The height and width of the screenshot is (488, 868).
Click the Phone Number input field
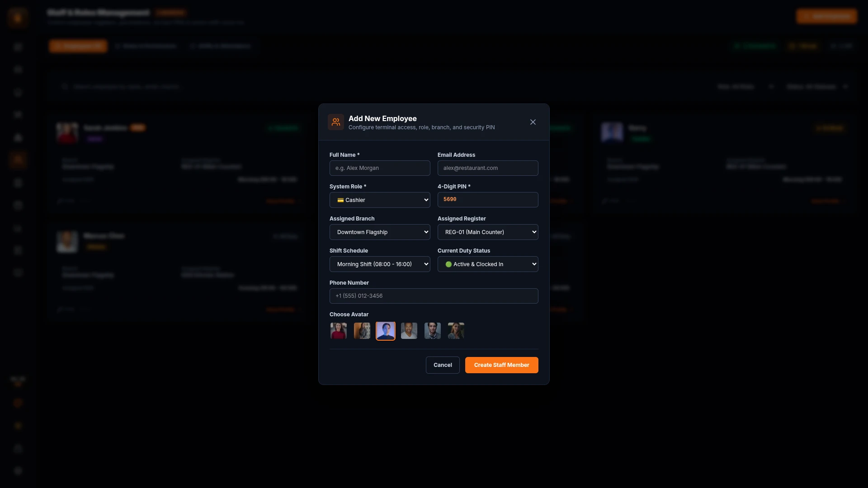(x=434, y=296)
